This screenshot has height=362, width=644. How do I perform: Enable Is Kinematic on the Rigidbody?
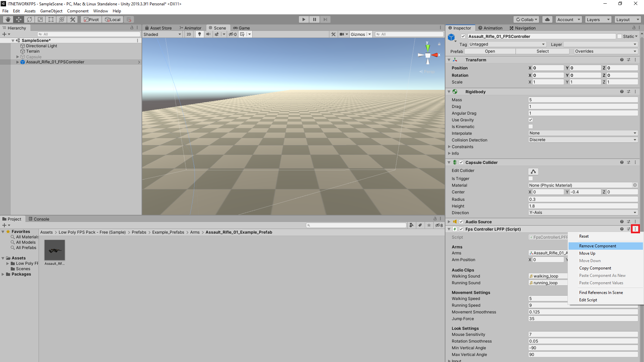(530, 126)
